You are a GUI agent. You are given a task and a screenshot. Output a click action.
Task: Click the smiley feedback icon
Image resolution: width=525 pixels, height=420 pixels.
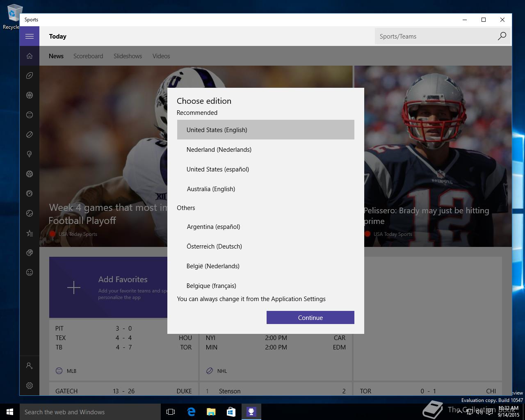(30, 272)
